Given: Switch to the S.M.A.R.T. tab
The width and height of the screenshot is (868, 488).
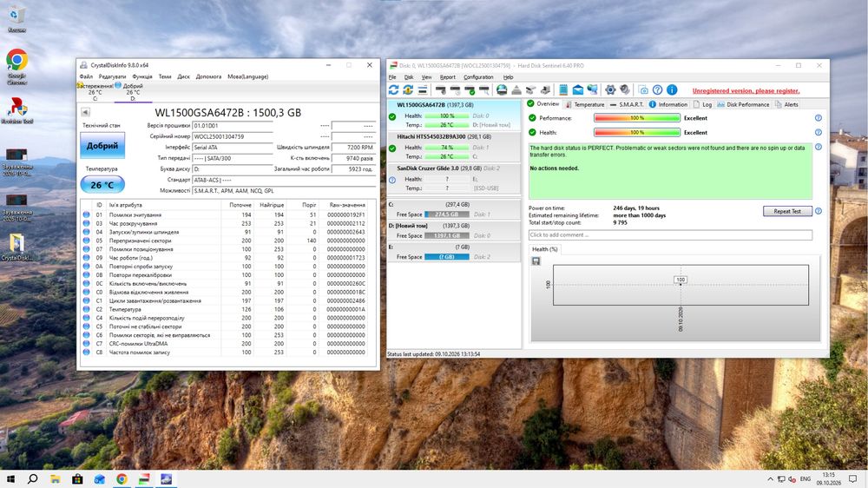Looking at the screenshot, I should [x=627, y=104].
